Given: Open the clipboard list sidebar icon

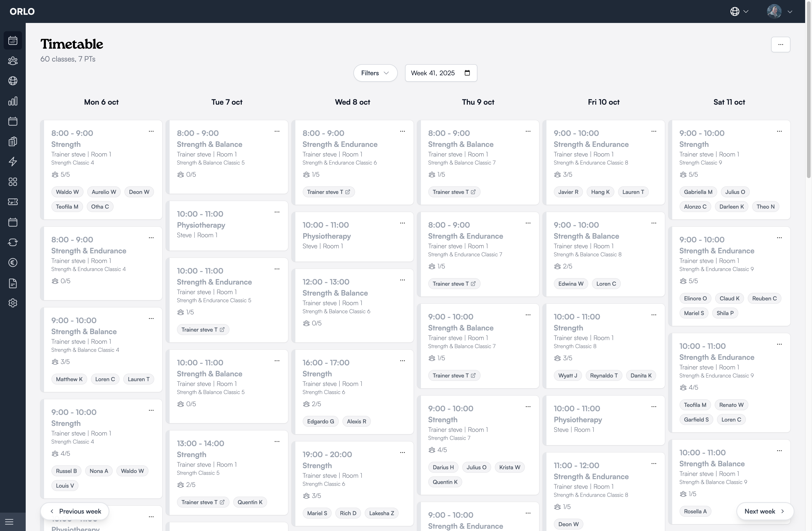Looking at the screenshot, I should [13, 142].
